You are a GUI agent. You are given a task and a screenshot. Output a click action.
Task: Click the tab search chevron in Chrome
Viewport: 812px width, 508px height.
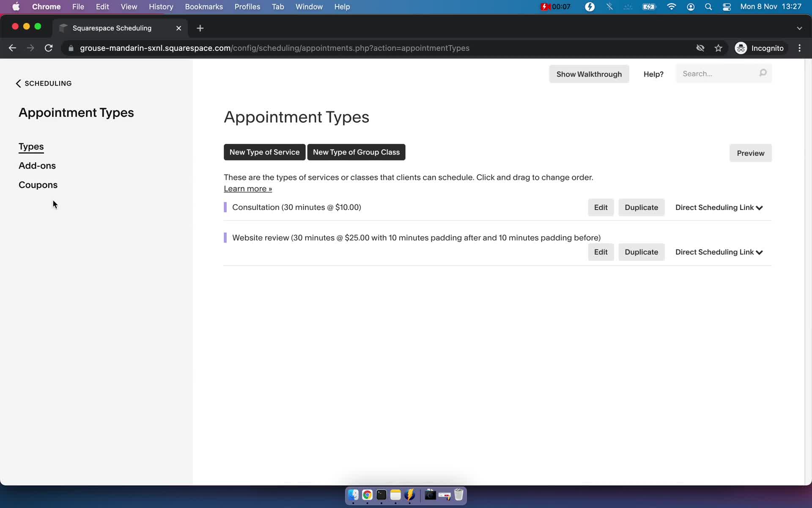[x=799, y=28]
